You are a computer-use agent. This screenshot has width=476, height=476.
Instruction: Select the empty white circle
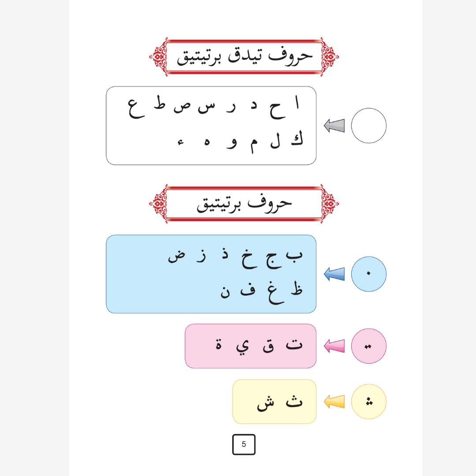coord(369,126)
